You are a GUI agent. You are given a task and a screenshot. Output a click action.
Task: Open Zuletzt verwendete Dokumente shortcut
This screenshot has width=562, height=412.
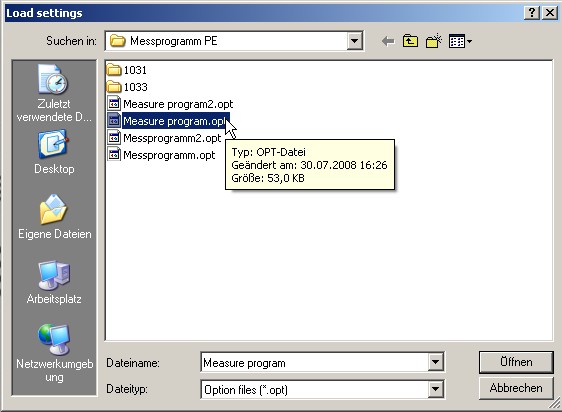pos(54,94)
